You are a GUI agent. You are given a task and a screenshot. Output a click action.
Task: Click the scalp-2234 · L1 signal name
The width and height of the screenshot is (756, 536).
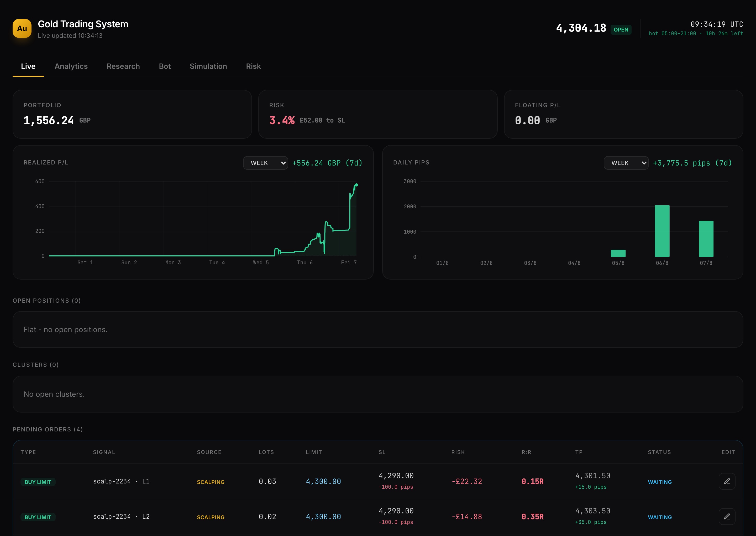(121, 482)
